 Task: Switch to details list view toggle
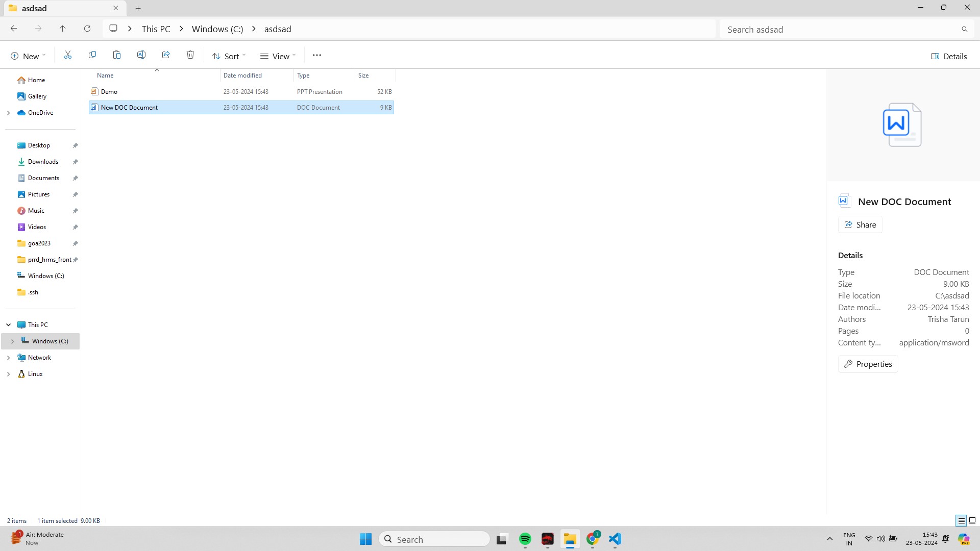tap(961, 520)
